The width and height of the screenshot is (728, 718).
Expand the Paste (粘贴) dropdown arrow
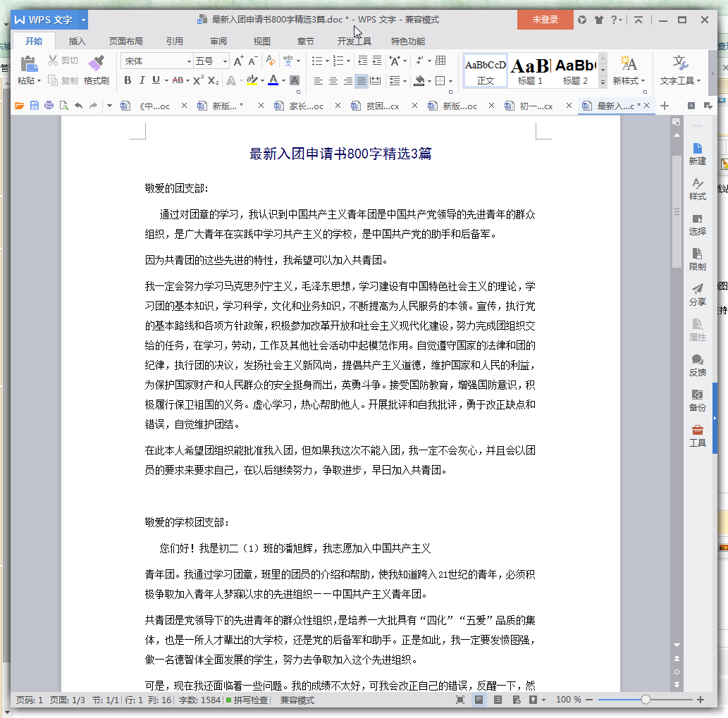39,81
